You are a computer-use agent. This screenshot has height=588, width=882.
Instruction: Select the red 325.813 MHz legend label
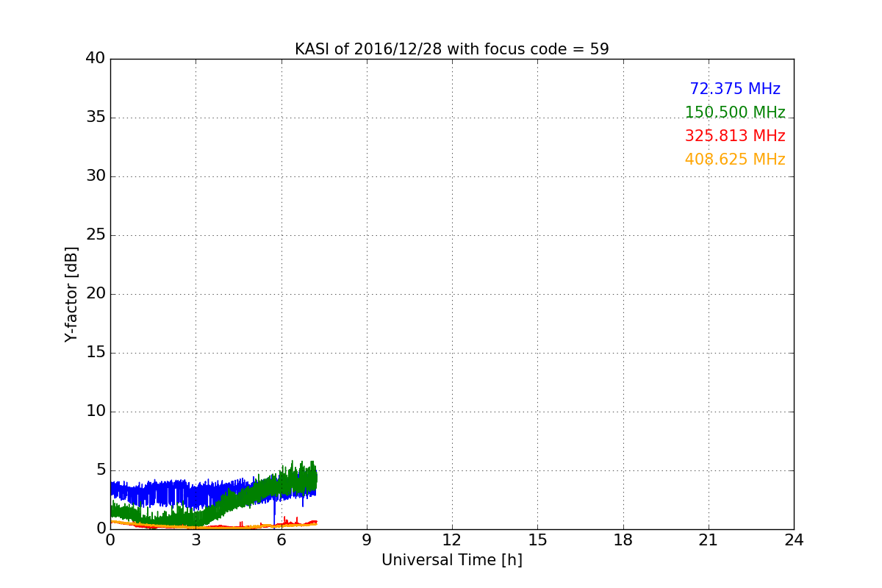click(735, 136)
